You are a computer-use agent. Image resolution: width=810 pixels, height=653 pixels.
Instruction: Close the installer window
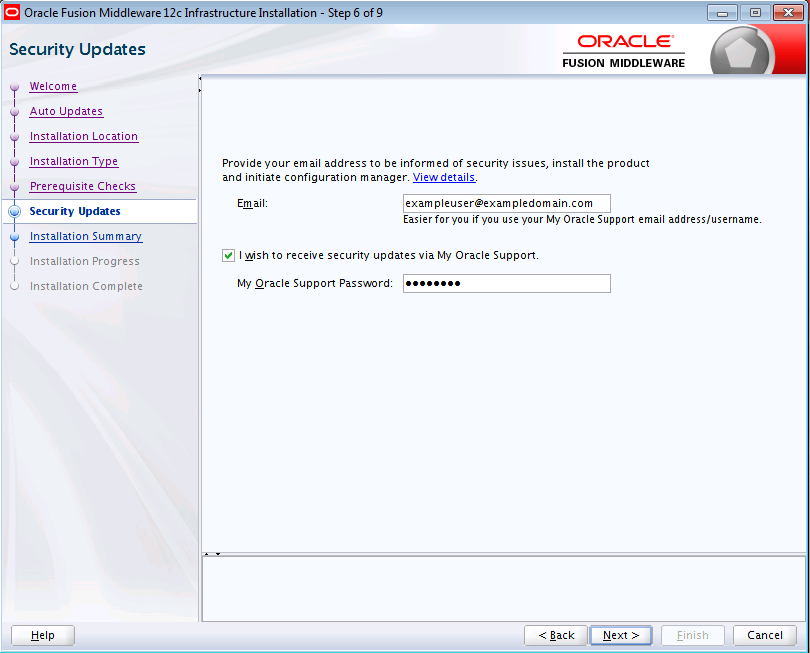[788, 12]
